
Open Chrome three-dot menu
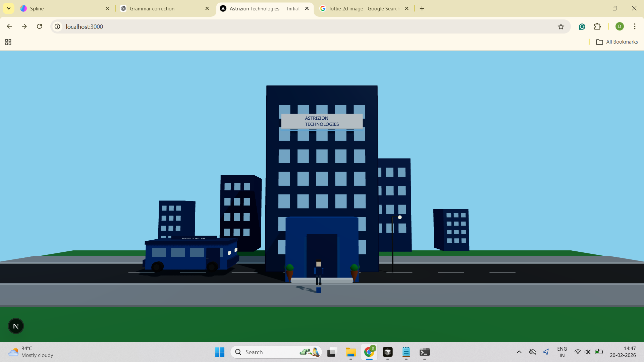(635, 26)
